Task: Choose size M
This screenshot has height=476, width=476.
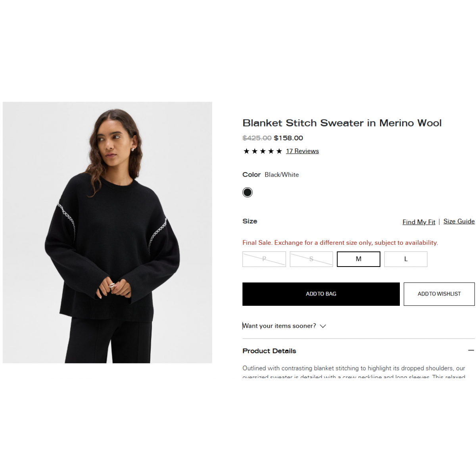Action: [x=359, y=259]
